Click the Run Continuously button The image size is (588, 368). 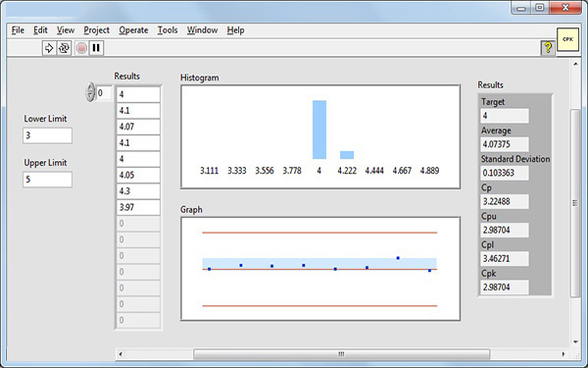point(64,48)
